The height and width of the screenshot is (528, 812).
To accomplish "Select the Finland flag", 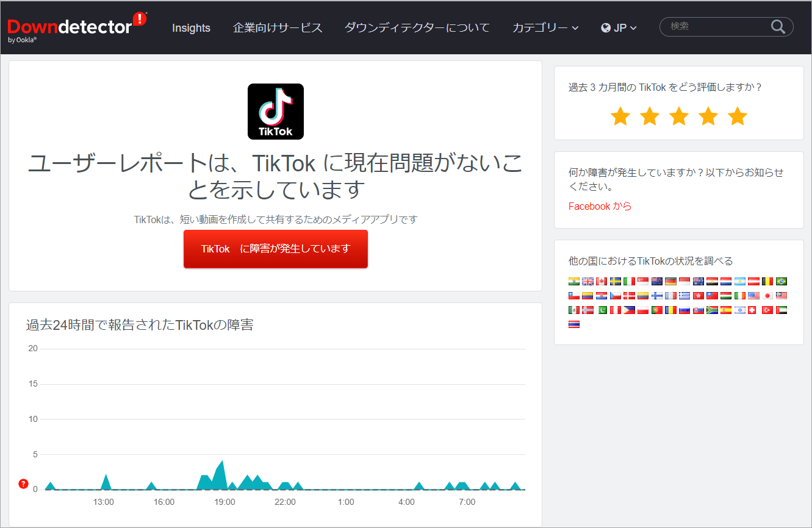I will tap(657, 296).
